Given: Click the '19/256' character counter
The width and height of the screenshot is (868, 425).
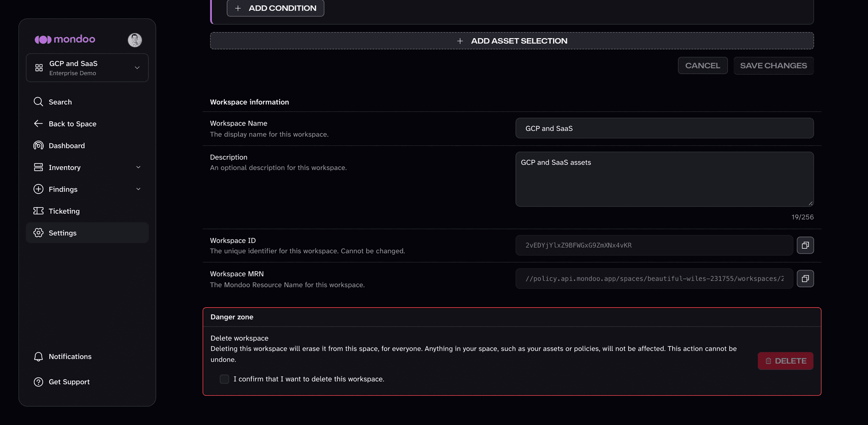Looking at the screenshot, I should [x=802, y=217].
